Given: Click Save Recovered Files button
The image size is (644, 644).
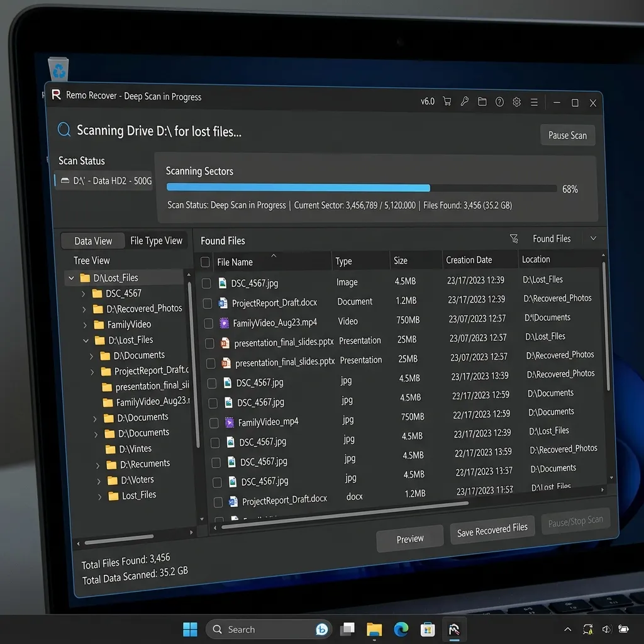Looking at the screenshot, I should tap(492, 530).
